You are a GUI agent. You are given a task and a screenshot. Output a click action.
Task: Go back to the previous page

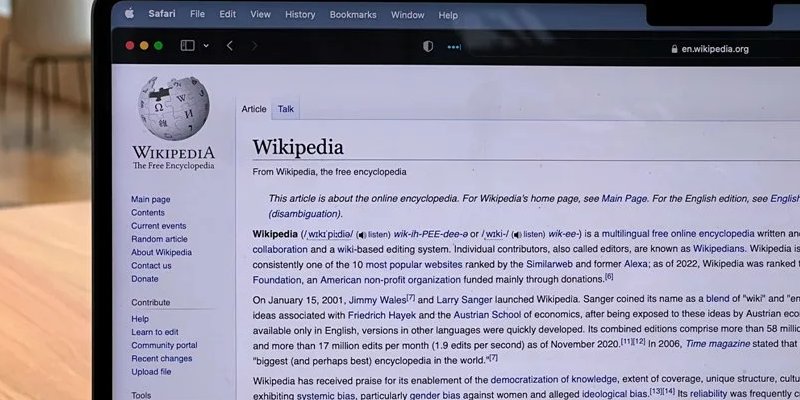pos(230,46)
